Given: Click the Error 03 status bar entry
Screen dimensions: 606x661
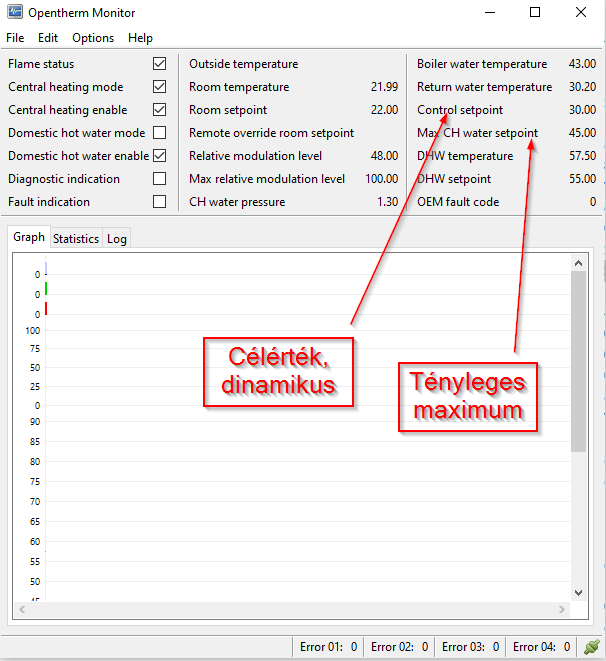Looking at the screenshot, I should pos(470,647).
